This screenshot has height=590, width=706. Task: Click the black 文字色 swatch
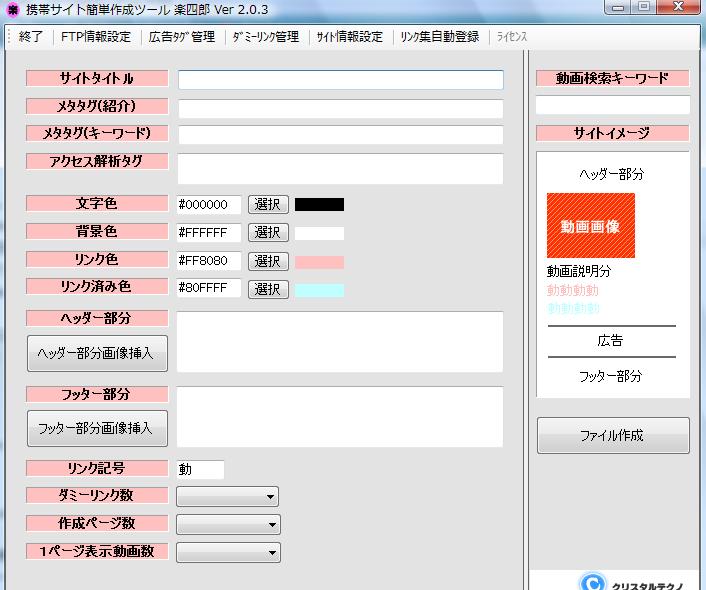click(319, 204)
